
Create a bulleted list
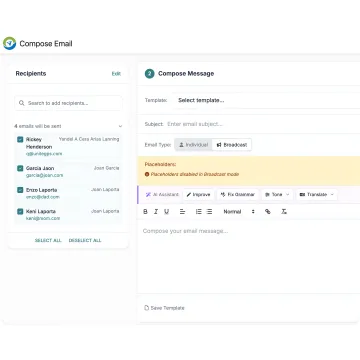click(209, 212)
